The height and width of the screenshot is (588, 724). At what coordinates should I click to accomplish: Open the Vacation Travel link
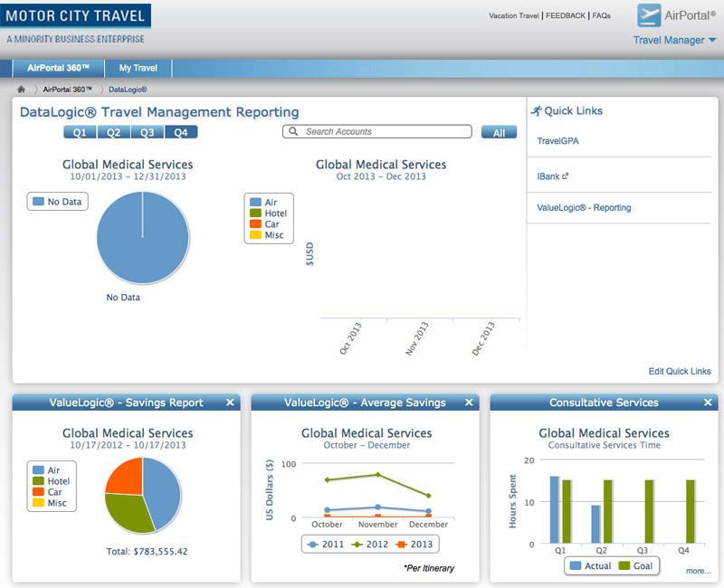(x=514, y=15)
